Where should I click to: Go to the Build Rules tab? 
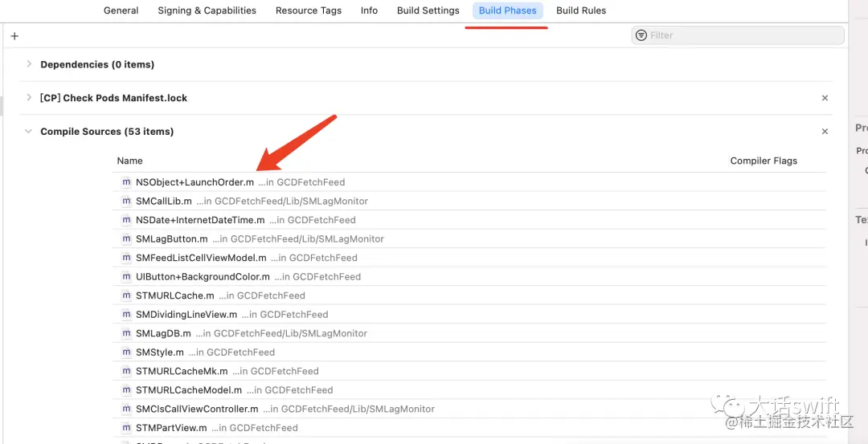tap(581, 10)
